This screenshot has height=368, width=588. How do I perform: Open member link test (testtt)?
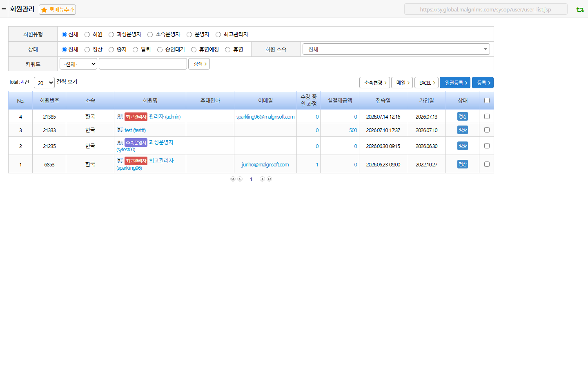[135, 130]
